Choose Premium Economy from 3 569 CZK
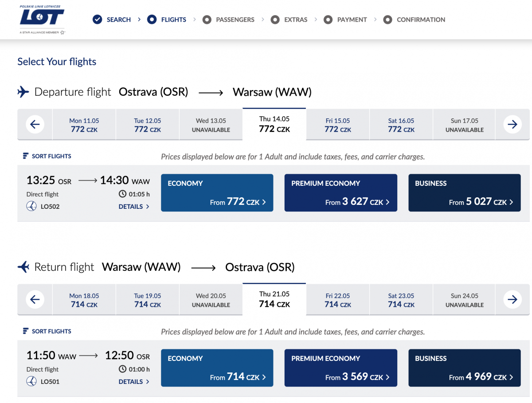This screenshot has width=532, height=403. click(x=340, y=368)
